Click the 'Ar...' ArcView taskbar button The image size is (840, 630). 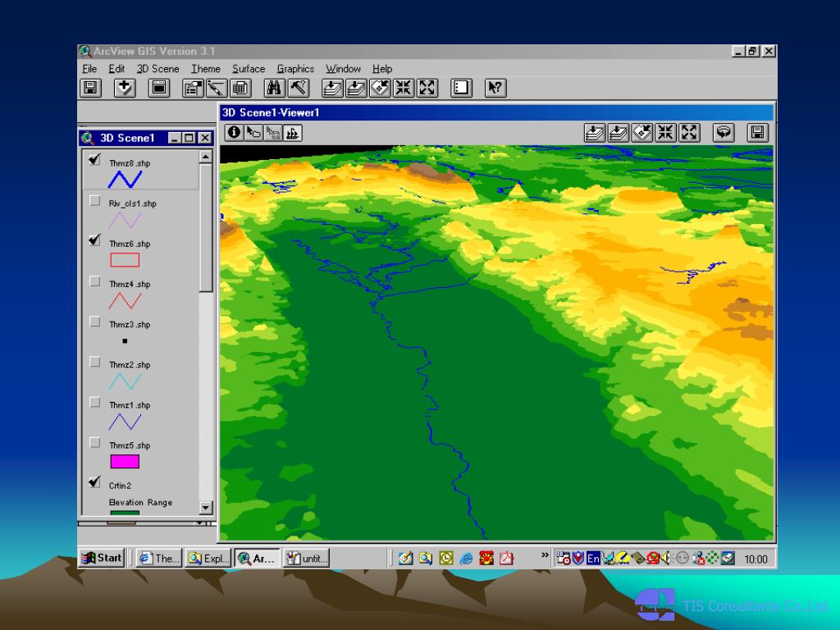point(257,558)
